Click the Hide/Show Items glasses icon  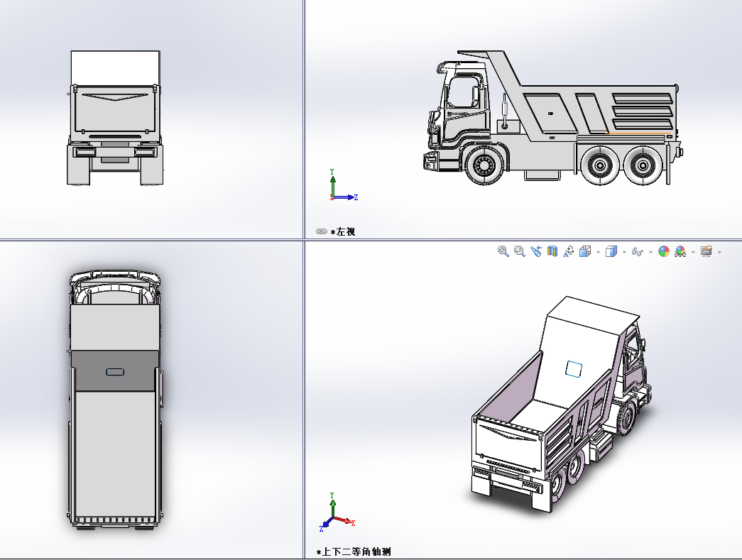click(638, 252)
